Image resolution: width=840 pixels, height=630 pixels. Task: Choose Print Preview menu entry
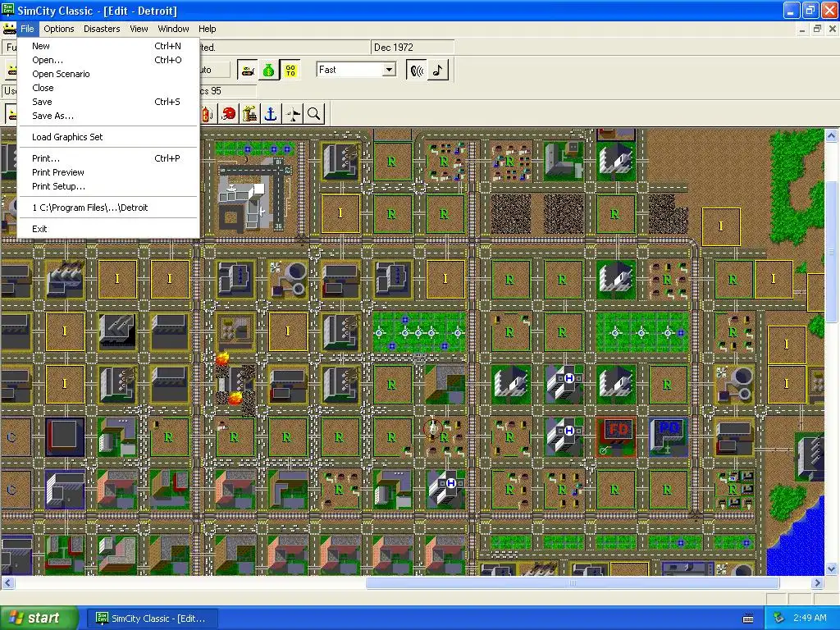coord(108,172)
